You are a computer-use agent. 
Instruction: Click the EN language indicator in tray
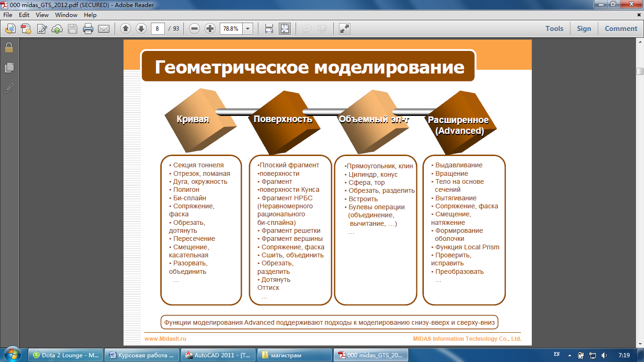tap(557, 354)
